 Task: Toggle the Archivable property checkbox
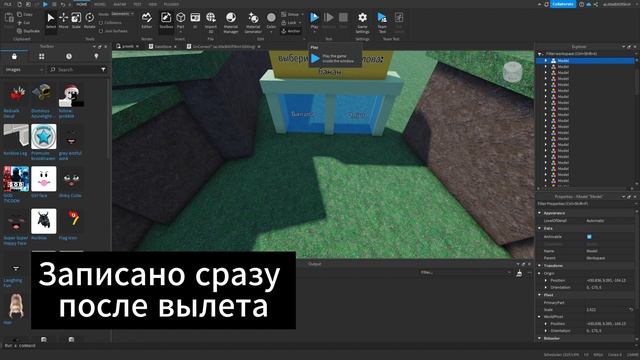click(x=589, y=237)
